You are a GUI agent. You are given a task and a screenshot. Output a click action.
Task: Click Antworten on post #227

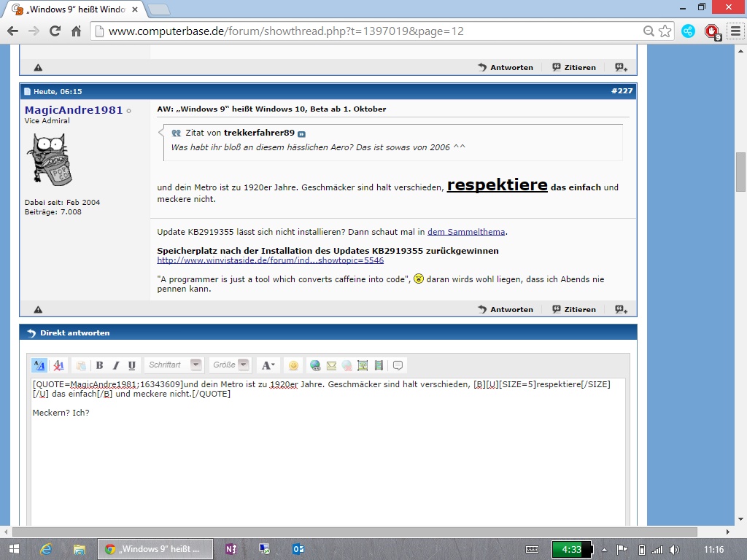pyautogui.click(x=506, y=309)
